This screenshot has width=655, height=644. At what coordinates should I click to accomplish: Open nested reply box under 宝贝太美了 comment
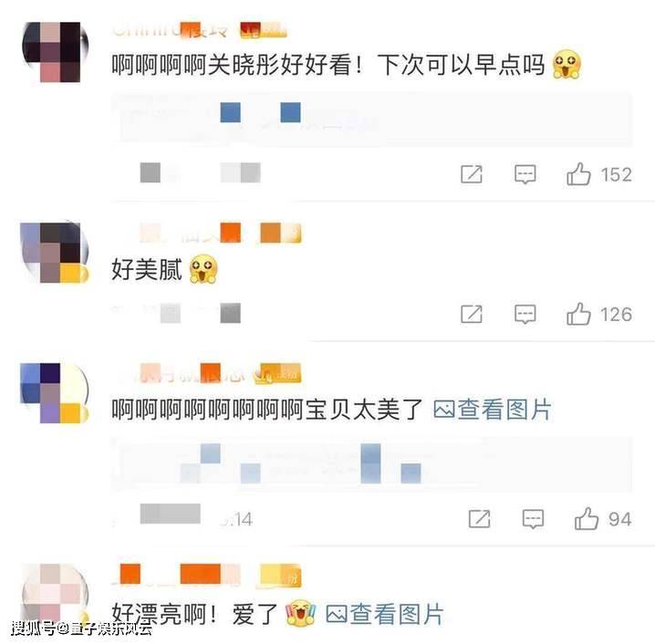point(372,464)
